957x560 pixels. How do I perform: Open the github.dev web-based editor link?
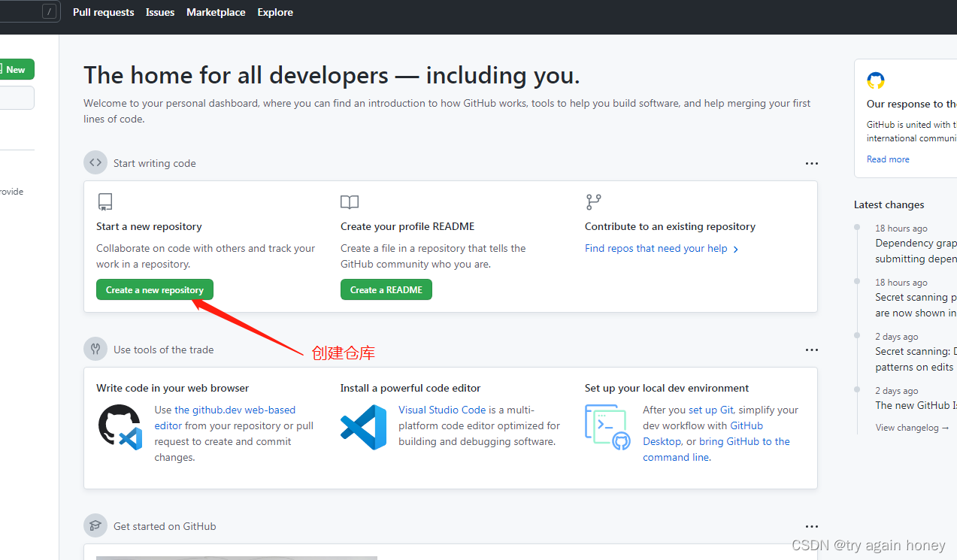click(x=225, y=418)
